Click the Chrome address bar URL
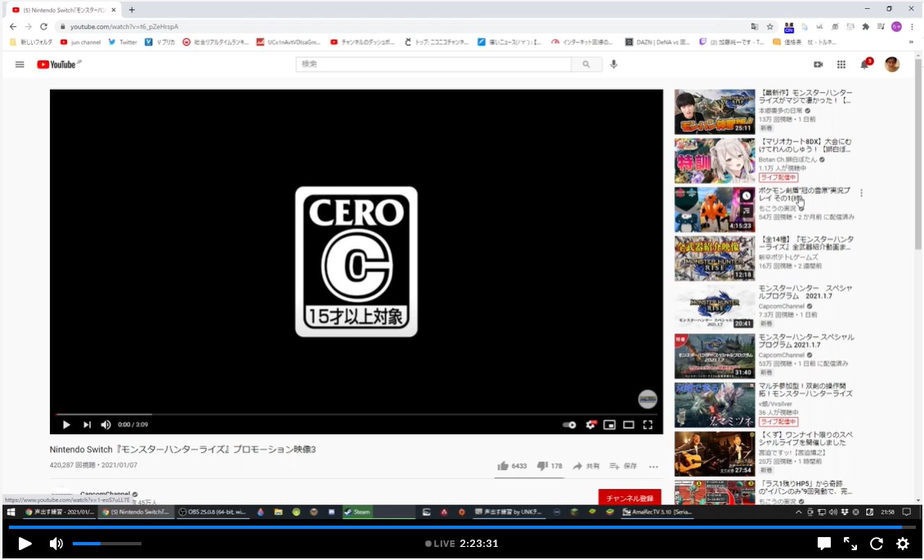Viewport: 924px width, 560px height. tap(123, 26)
